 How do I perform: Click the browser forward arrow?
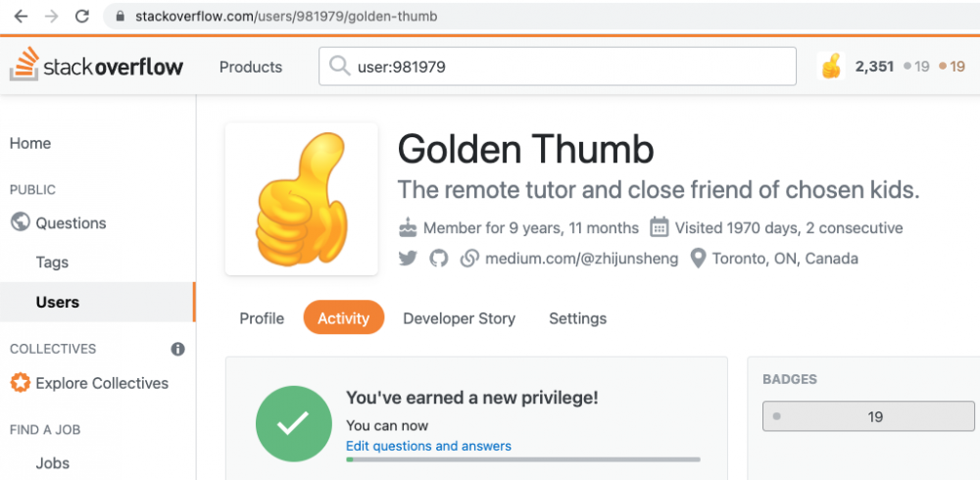pos(51,17)
